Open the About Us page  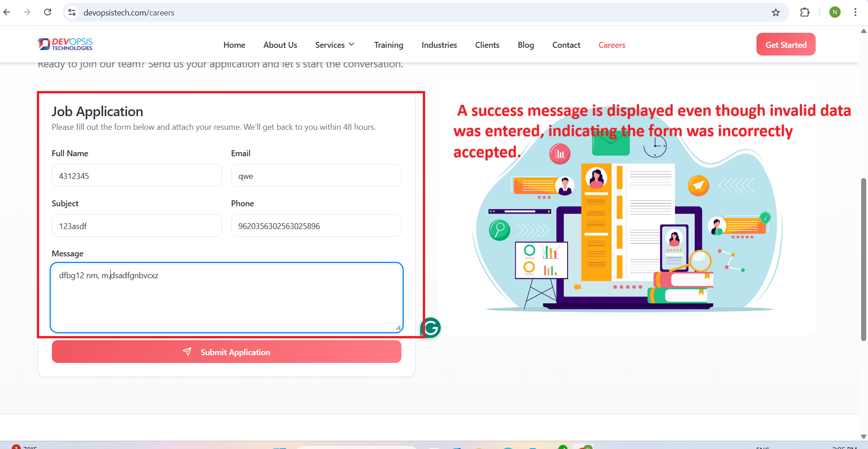(280, 45)
